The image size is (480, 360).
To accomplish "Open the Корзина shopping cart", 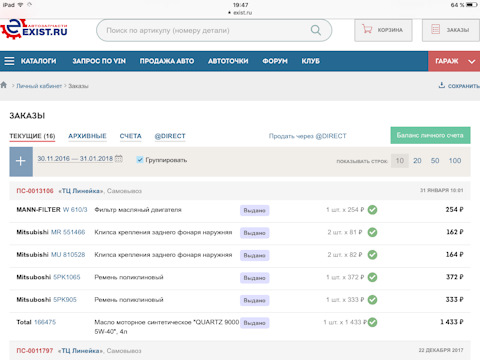I will point(383,30).
